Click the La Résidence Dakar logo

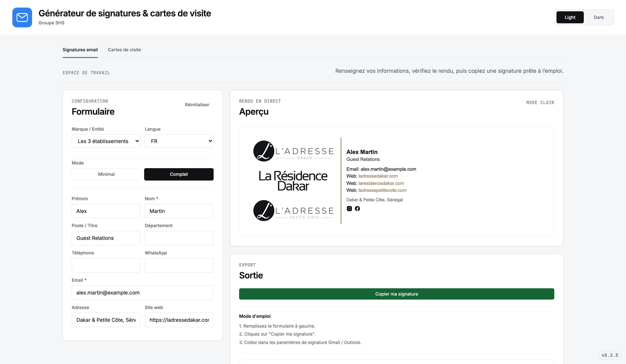(x=293, y=181)
